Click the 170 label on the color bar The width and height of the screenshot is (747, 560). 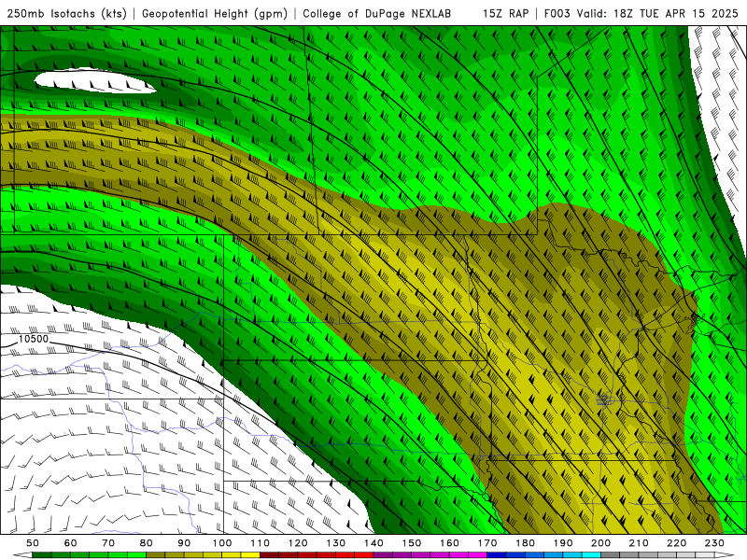pyautogui.click(x=487, y=543)
